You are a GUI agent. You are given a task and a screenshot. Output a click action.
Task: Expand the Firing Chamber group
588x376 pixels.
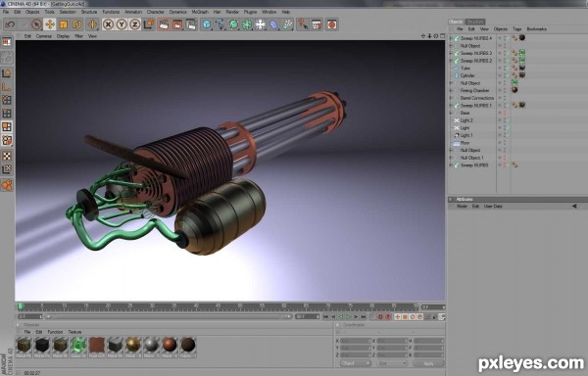451,90
